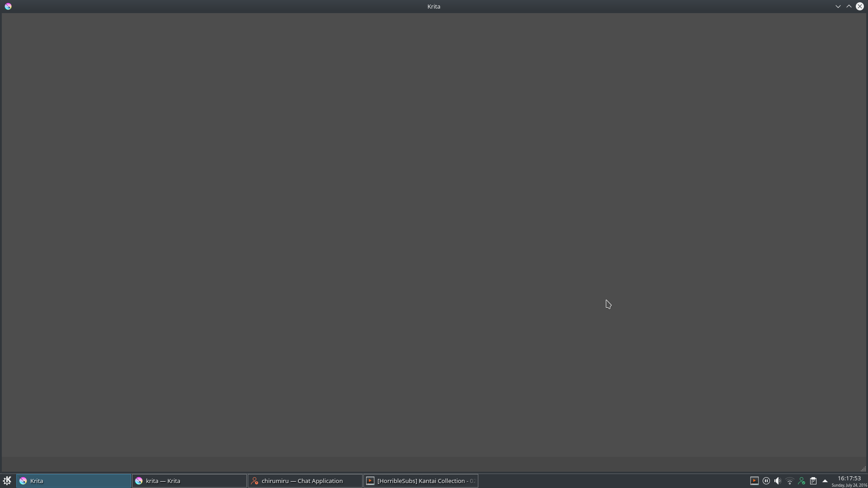The image size is (868, 488).
Task: Close the Krita window
Action: [x=859, y=6]
